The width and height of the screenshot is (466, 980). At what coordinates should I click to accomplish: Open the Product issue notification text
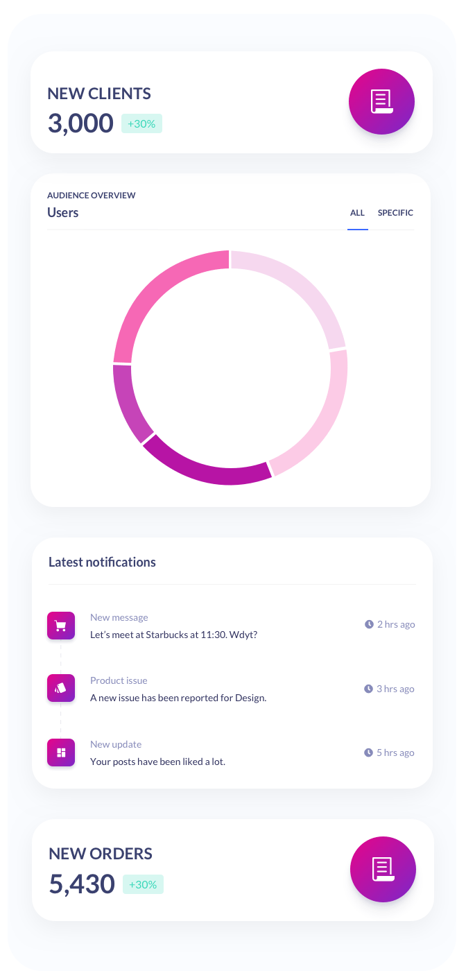point(178,698)
